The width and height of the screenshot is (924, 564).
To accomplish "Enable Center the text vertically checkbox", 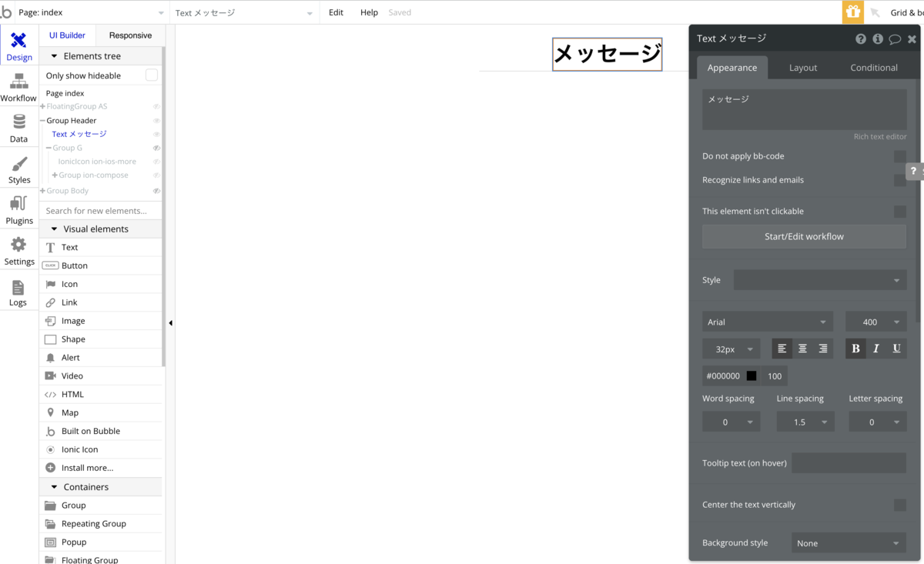I will (x=899, y=505).
